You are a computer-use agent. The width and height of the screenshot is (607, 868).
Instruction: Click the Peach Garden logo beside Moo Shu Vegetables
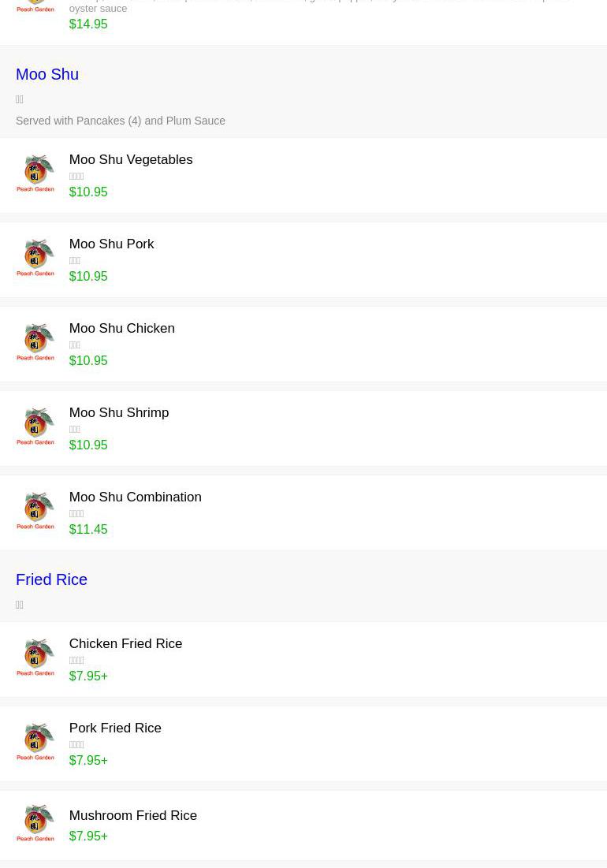[x=35, y=173]
